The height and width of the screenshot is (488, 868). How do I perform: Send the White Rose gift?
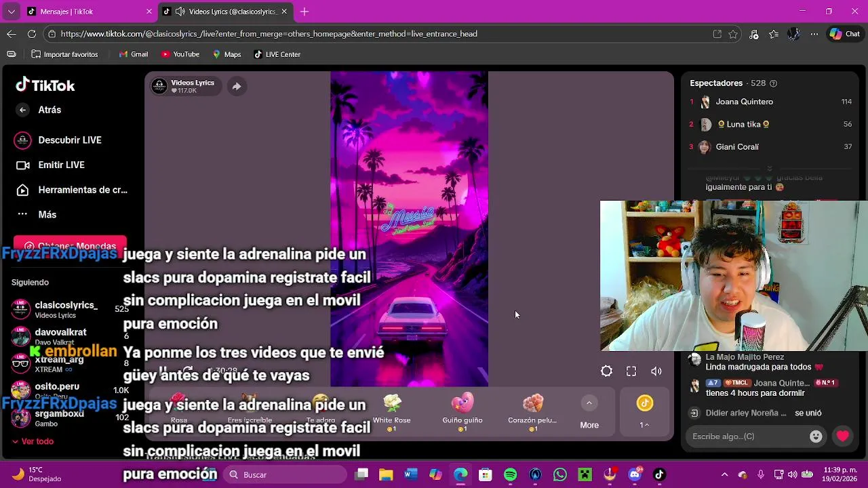tap(392, 413)
